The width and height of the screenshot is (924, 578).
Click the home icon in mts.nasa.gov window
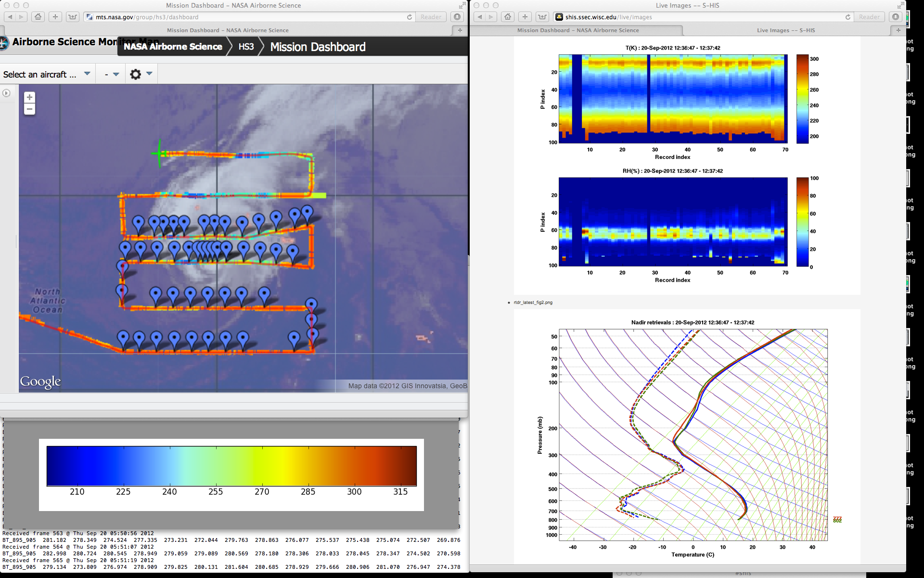pyautogui.click(x=38, y=17)
